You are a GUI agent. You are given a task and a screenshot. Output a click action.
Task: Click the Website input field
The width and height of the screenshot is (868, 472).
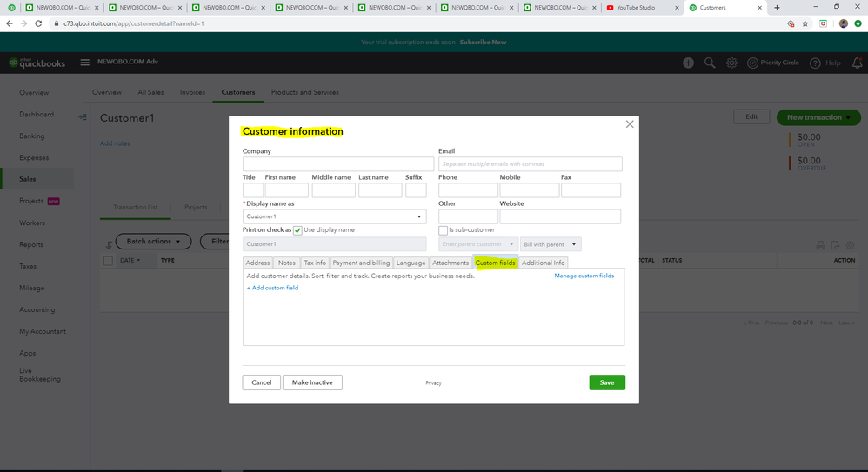point(560,216)
